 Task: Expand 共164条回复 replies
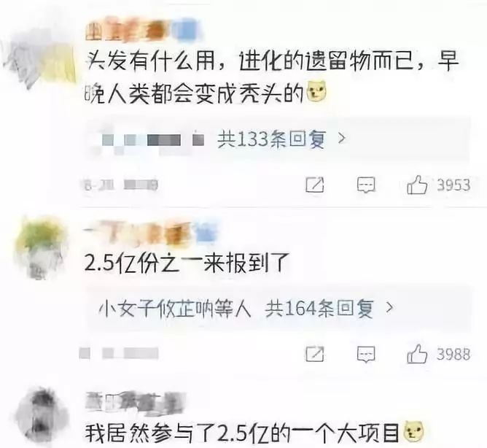pyautogui.click(x=319, y=309)
